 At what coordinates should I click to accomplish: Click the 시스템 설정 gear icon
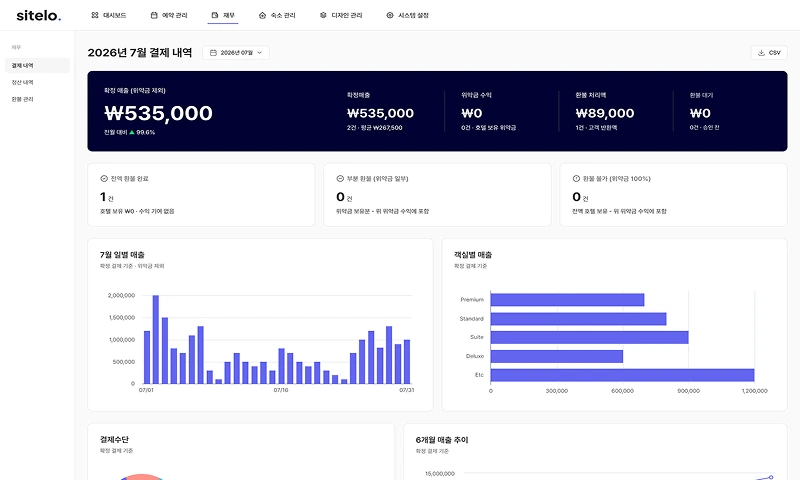390,15
